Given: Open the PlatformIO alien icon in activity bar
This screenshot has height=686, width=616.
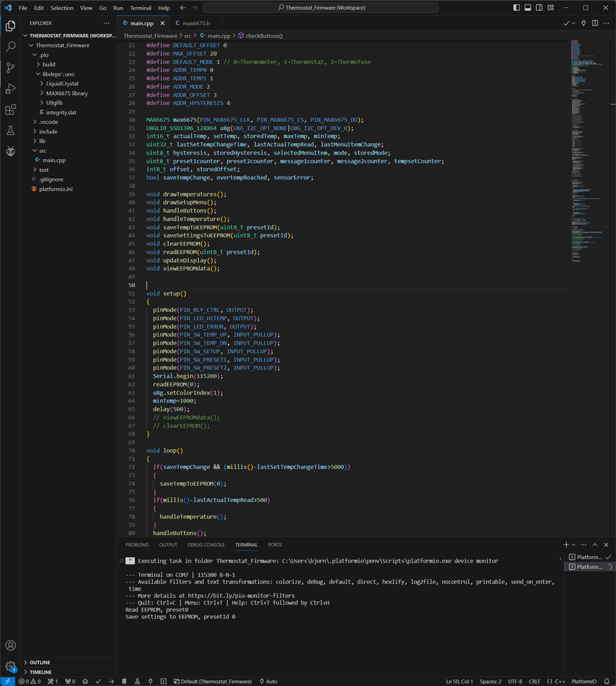Looking at the screenshot, I should (x=10, y=152).
